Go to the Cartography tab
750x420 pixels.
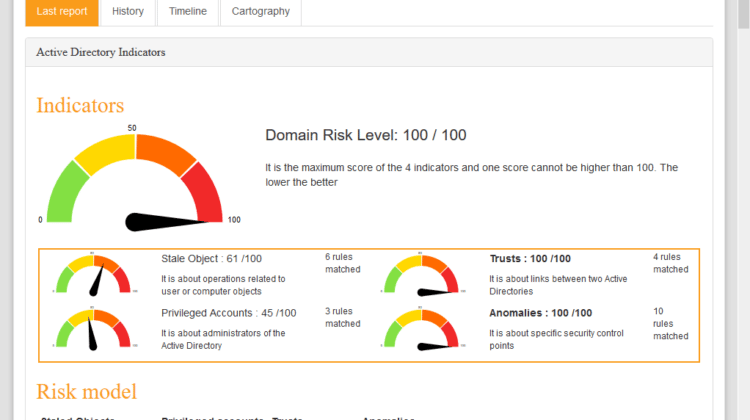click(x=261, y=12)
